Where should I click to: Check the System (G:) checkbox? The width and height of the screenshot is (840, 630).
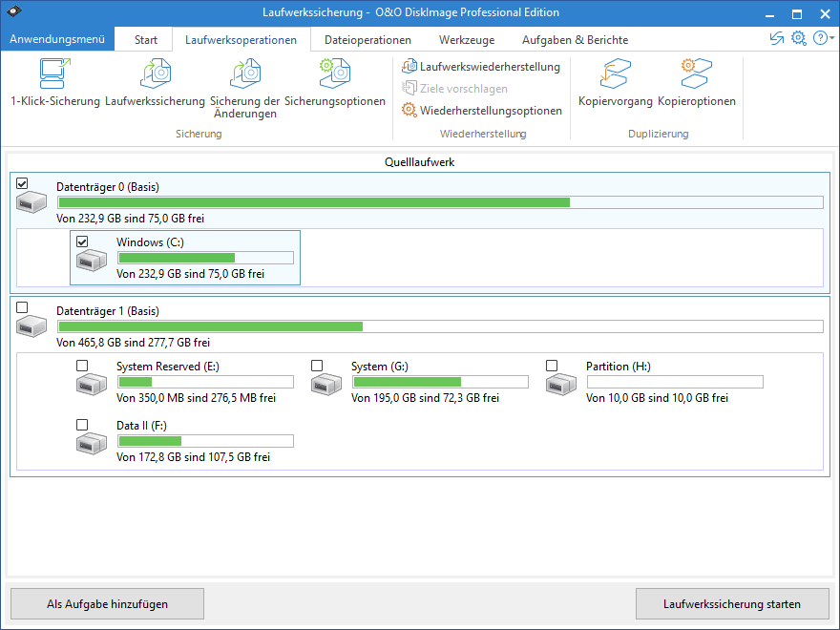(317, 366)
